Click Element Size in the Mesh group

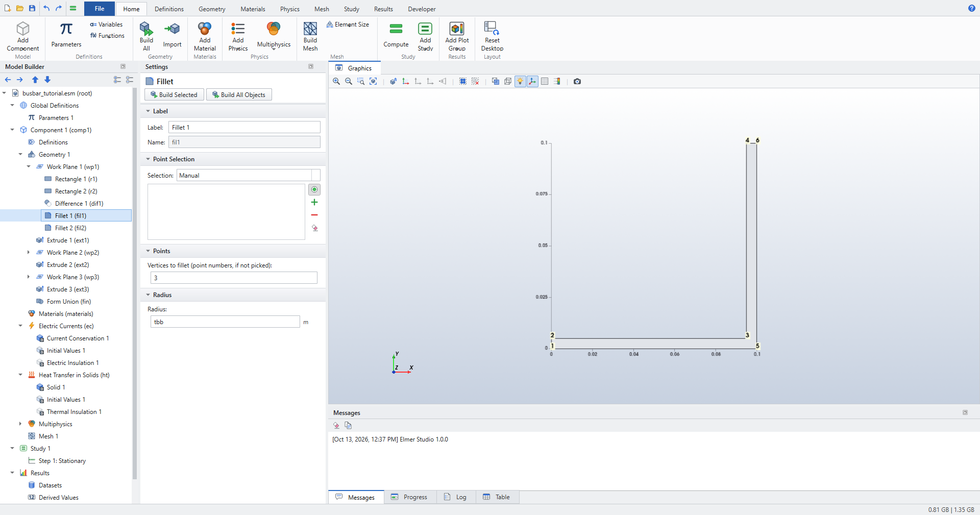pos(348,24)
